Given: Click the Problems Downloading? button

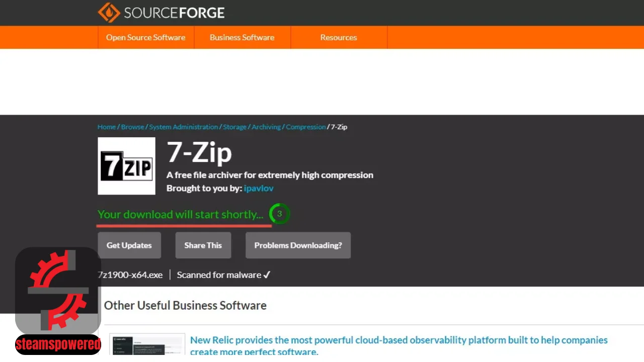Looking at the screenshot, I should (x=298, y=245).
